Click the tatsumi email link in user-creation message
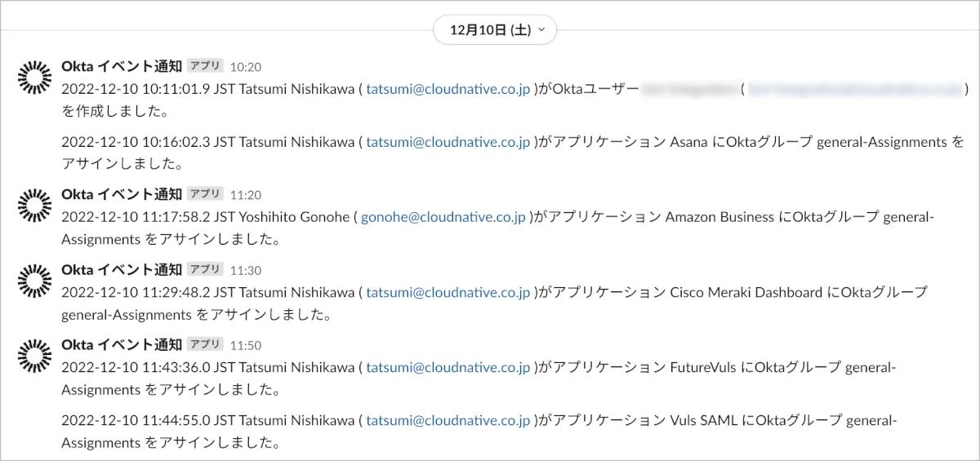 tap(448, 89)
